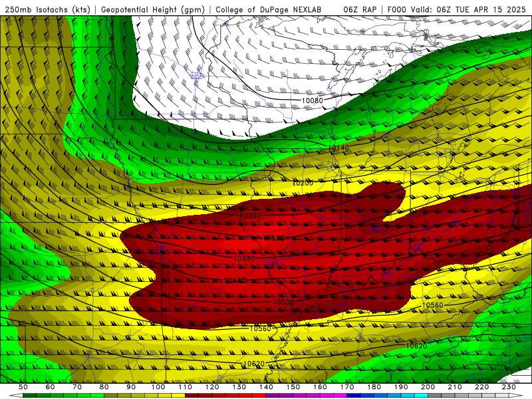Click the 10320 height contour label
The height and width of the screenshot is (399, 532).
pyautogui.click(x=273, y=239)
